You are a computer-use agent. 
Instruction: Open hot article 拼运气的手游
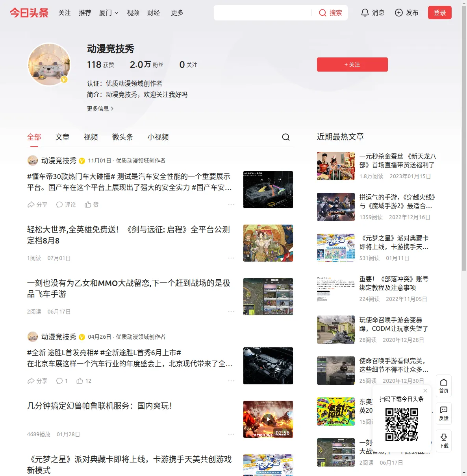(x=397, y=201)
